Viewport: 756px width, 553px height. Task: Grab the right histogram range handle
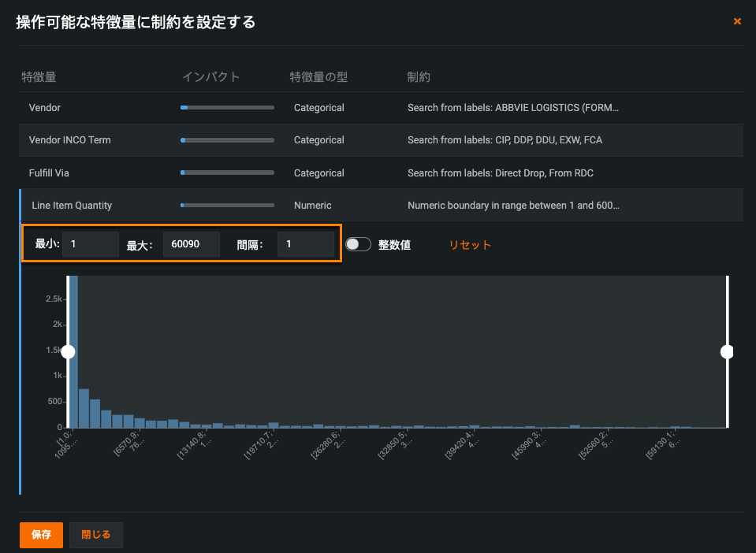pos(727,351)
